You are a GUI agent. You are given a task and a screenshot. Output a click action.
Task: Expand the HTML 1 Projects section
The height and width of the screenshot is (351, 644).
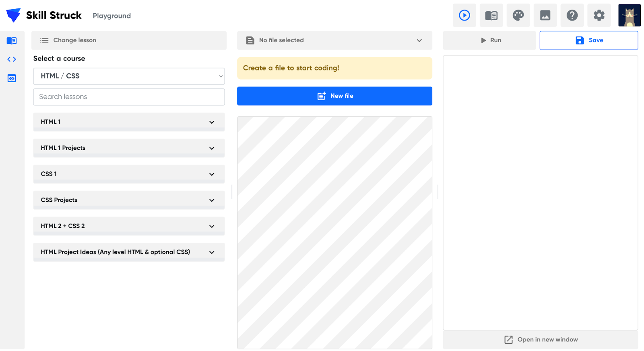click(x=129, y=148)
